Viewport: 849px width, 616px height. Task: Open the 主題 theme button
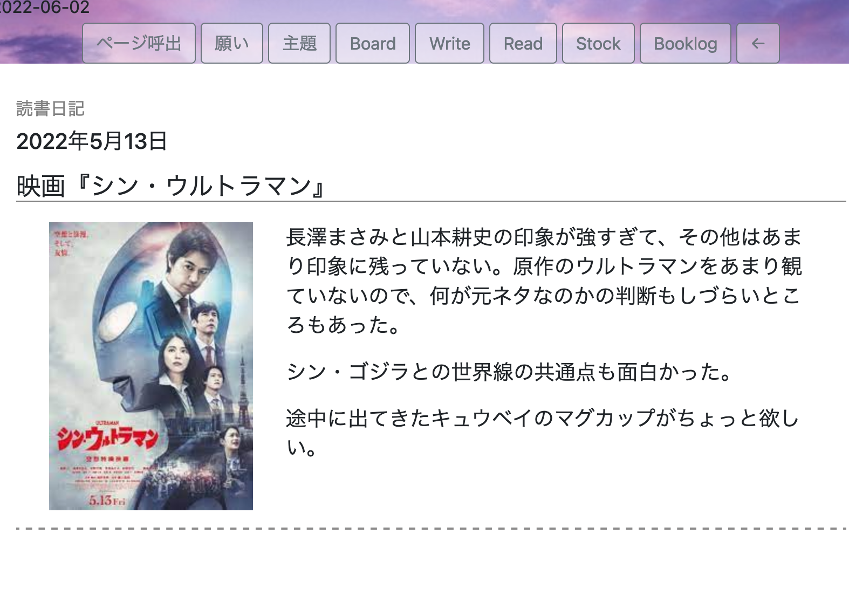tap(299, 44)
